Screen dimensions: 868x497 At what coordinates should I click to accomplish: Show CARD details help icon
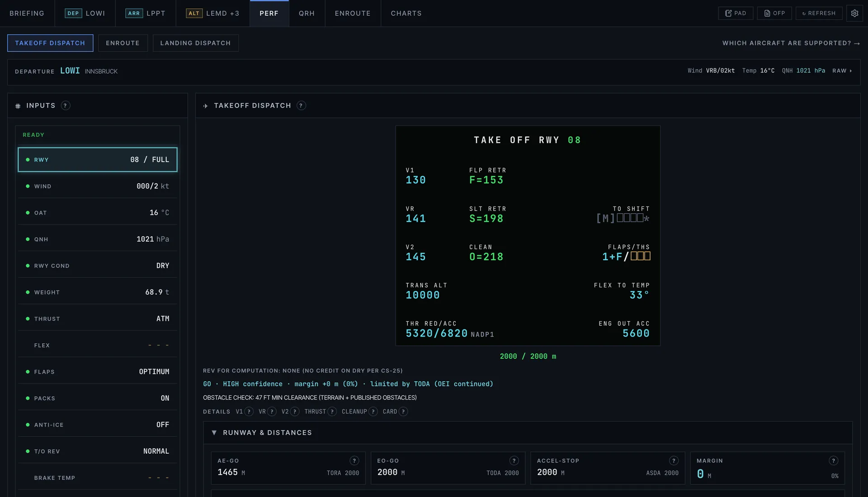click(403, 412)
